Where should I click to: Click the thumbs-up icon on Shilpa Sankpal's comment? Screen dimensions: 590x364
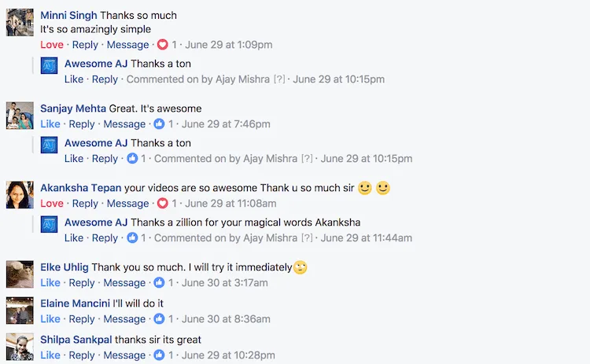click(159, 355)
